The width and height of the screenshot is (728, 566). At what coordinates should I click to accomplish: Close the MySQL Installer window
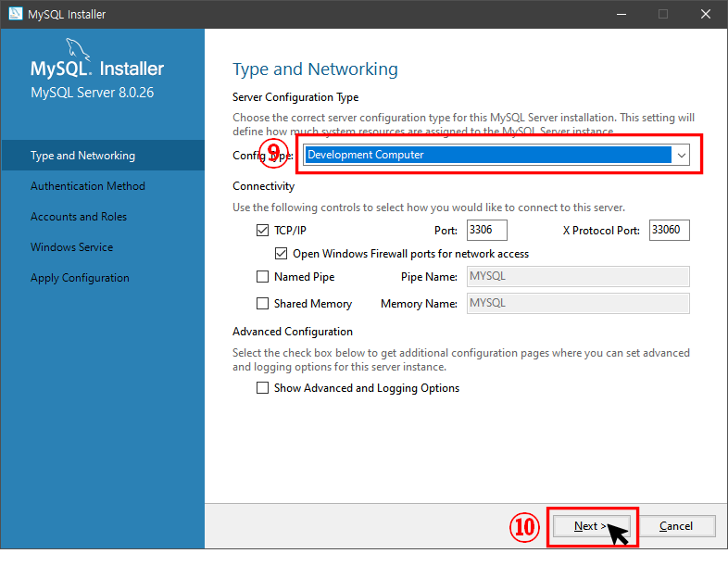[706, 15]
